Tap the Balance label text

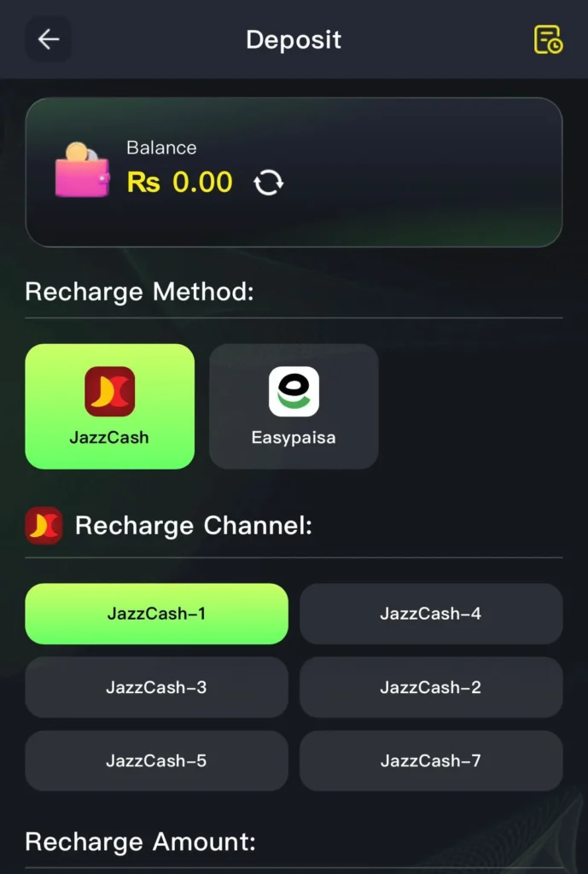pos(161,148)
